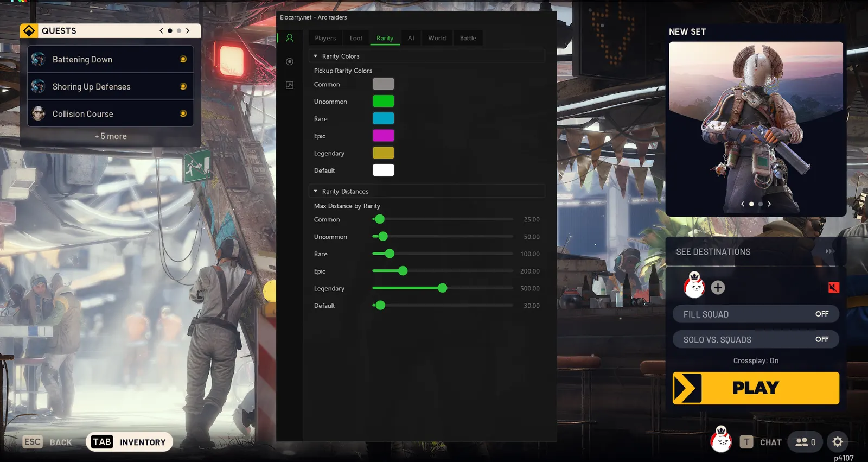
Task: Click Shoring Up Defenses tracker marker
Action: click(183, 86)
